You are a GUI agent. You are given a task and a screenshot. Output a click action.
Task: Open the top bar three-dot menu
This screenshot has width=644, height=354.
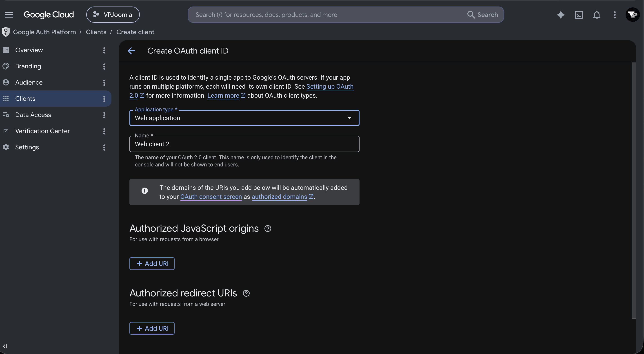(x=615, y=15)
